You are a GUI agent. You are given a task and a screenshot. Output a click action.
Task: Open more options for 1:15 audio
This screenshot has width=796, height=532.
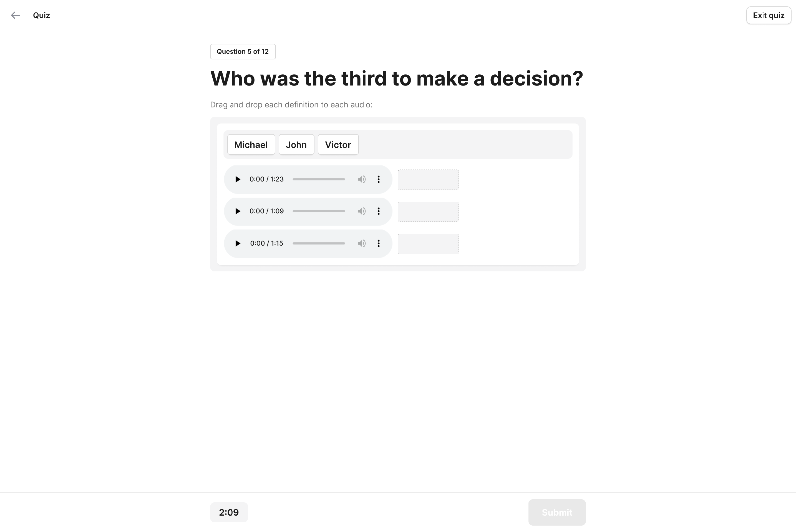(378, 243)
